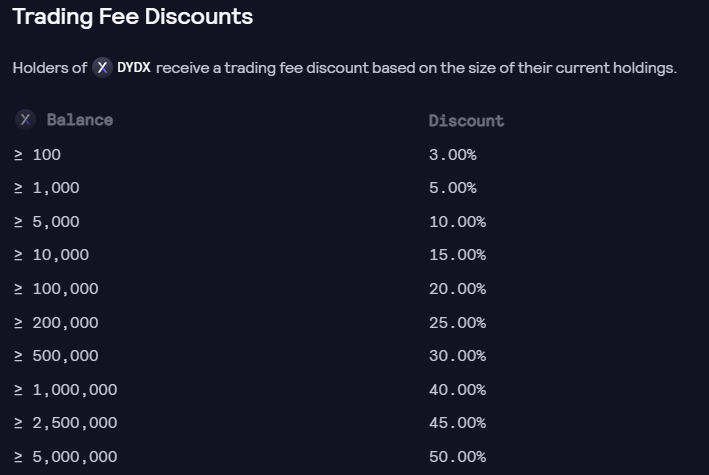Select the DYDX token label
Image resolution: width=709 pixels, height=475 pixels.
[x=134, y=68]
